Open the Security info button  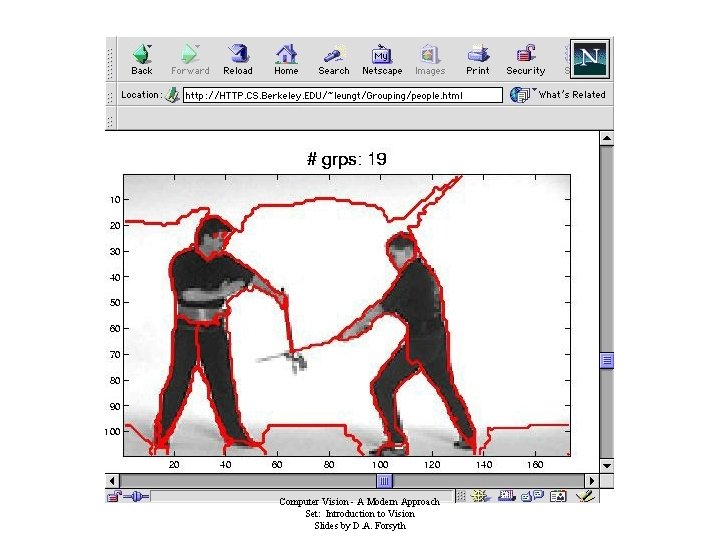tap(526, 60)
